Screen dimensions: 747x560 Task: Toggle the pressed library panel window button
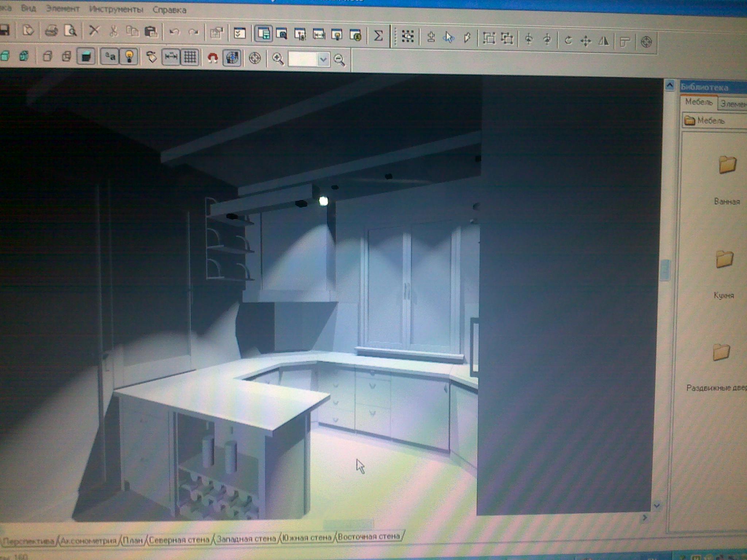263,34
